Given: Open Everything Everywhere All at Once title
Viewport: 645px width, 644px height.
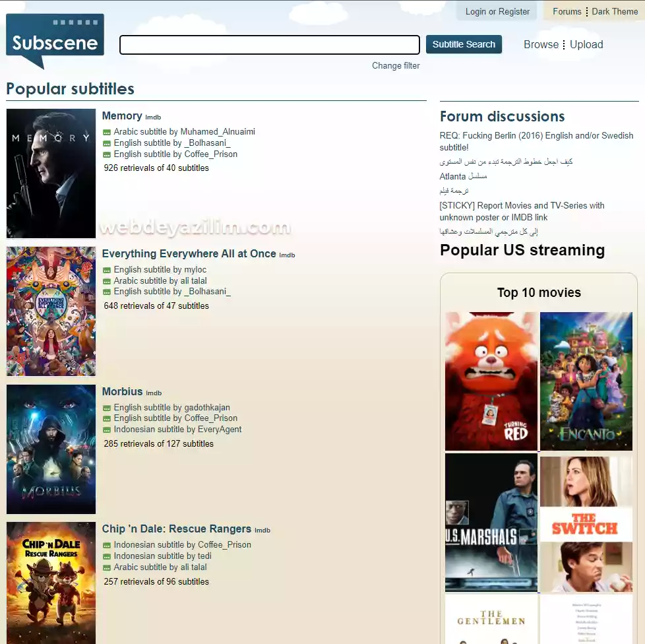Looking at the screenshot, I should [x=189, y=253].
